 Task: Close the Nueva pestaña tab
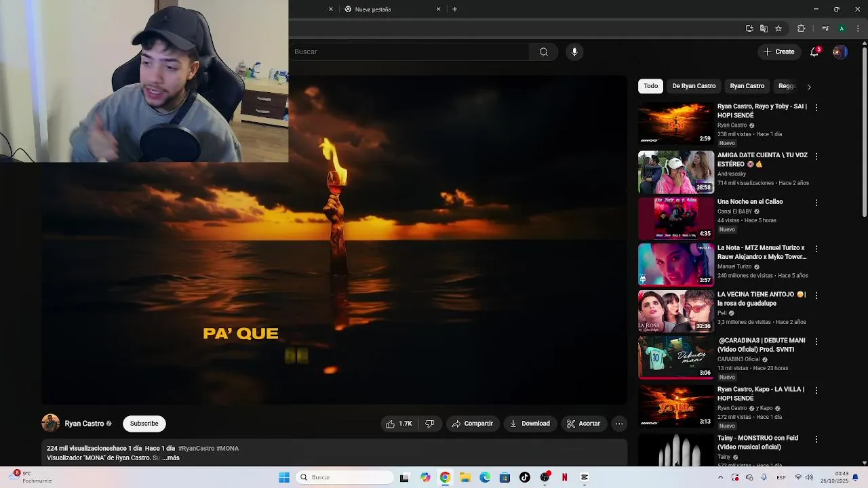pos(438,9)
